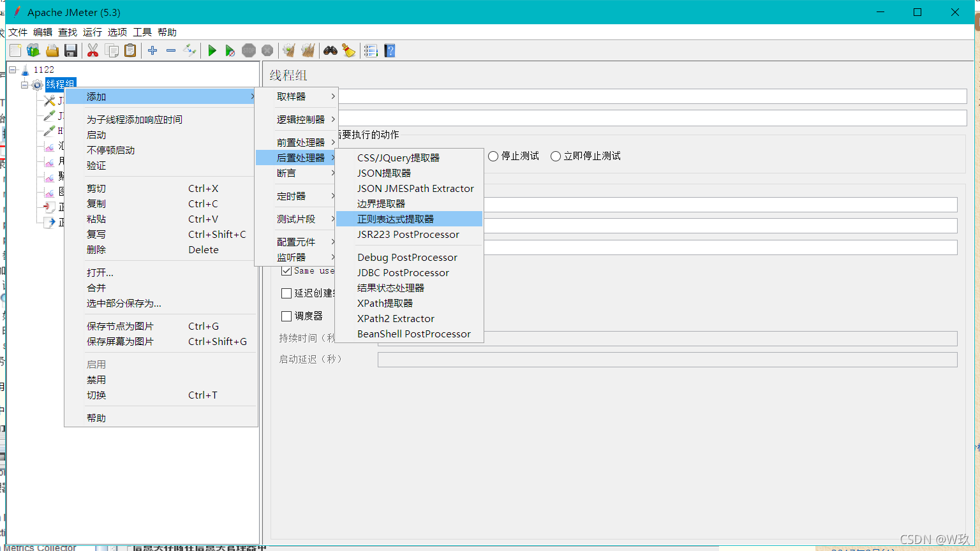Collapse the 1122 test plan tree node
This screenshot has width=980, height=551.
(x=12, y=70)
